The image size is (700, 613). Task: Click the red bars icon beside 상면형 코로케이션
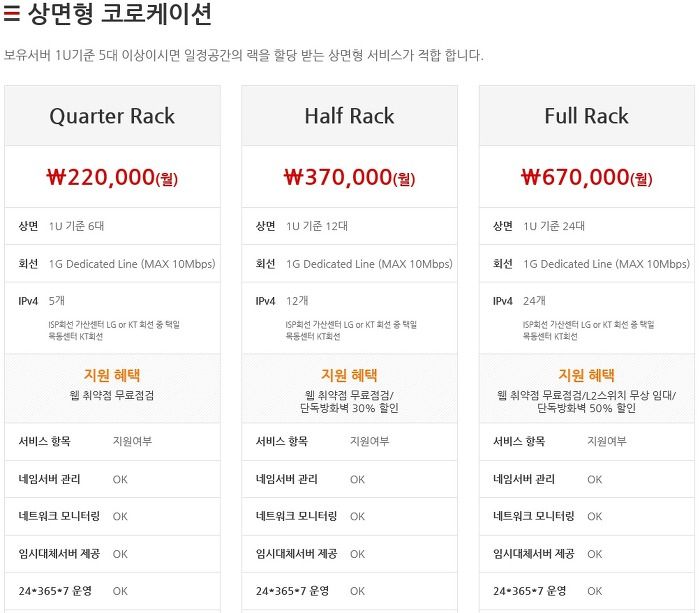(12, 16)
